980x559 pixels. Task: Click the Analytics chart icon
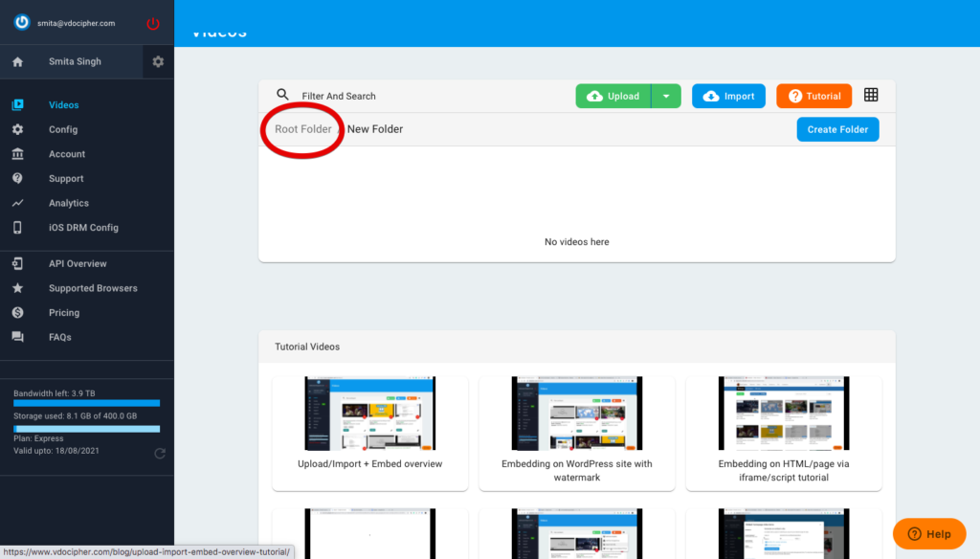pyautogui.click(x=17, y=203)
